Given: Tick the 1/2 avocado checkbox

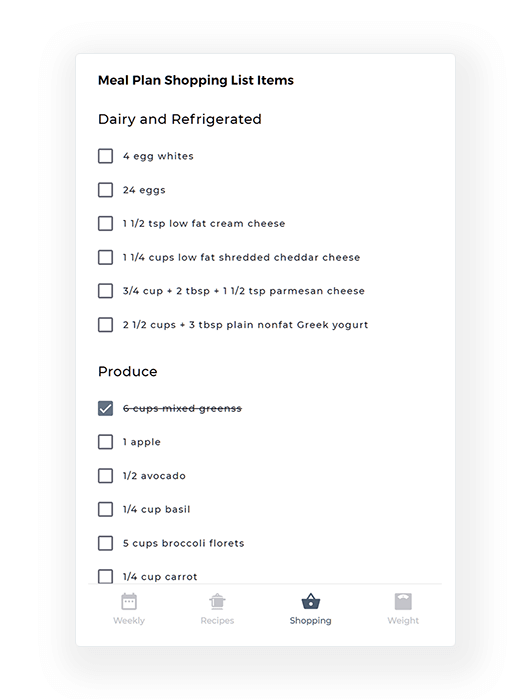Looking at the screenshot, I should pyautogui.click(x=105, y=476).
